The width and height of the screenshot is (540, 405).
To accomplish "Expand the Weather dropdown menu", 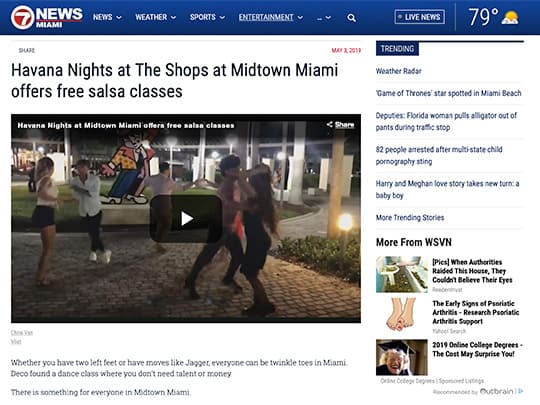I will click(155, 17).
